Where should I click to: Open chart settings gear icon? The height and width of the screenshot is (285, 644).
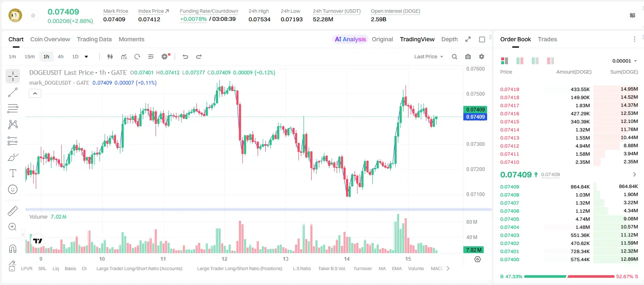[x=482, y=57]
